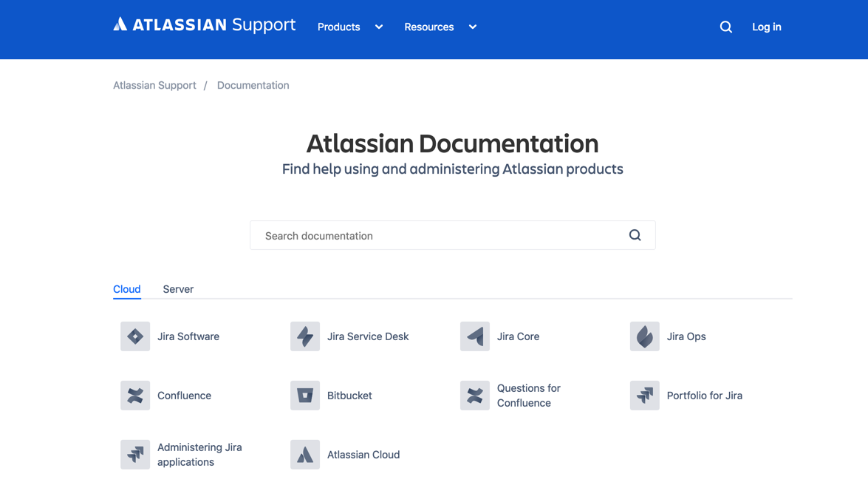Image resolution: width=868 pixels, height=488 pixels.
Task: Click the Documentation breadcrumb
Action: tap(253, 85)
